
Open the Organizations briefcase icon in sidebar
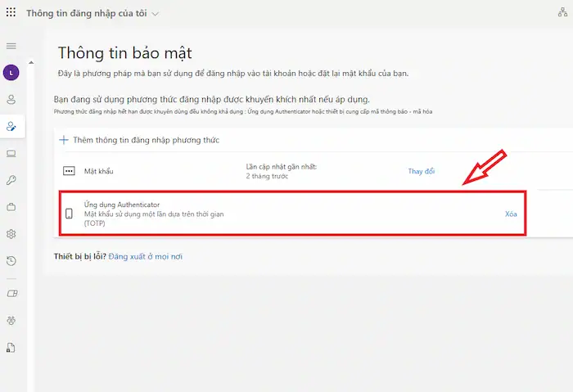11,207
